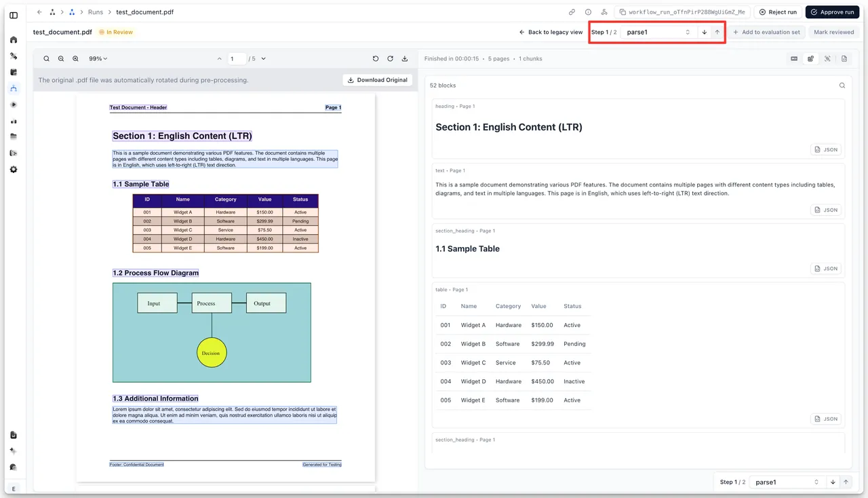The height and width of the screenshot is (498, 868).
Task: Click the Mark reviewed button
Action: pyautogui.click(x=833, y=32)
